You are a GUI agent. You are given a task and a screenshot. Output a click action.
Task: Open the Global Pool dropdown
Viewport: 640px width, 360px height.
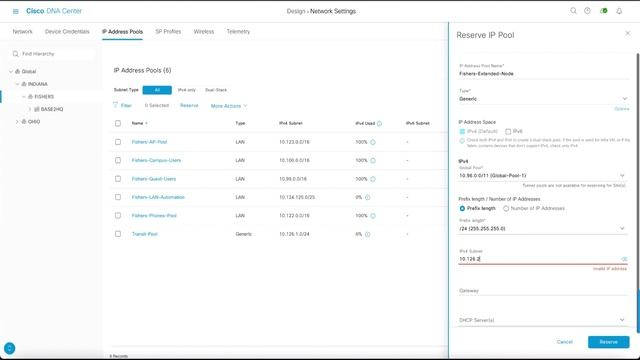point(542,176)
